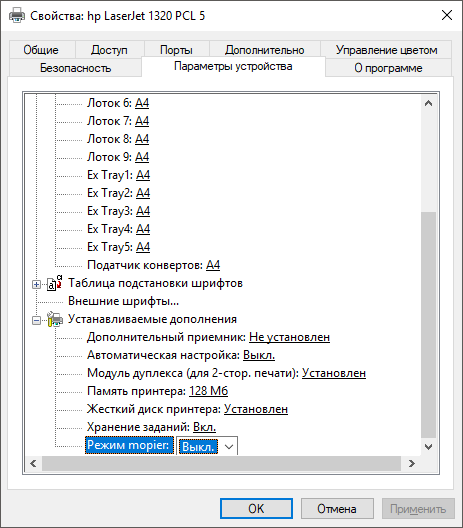Click the Ex Tray3 label
463x528 pixels.
tap(110, 211)
